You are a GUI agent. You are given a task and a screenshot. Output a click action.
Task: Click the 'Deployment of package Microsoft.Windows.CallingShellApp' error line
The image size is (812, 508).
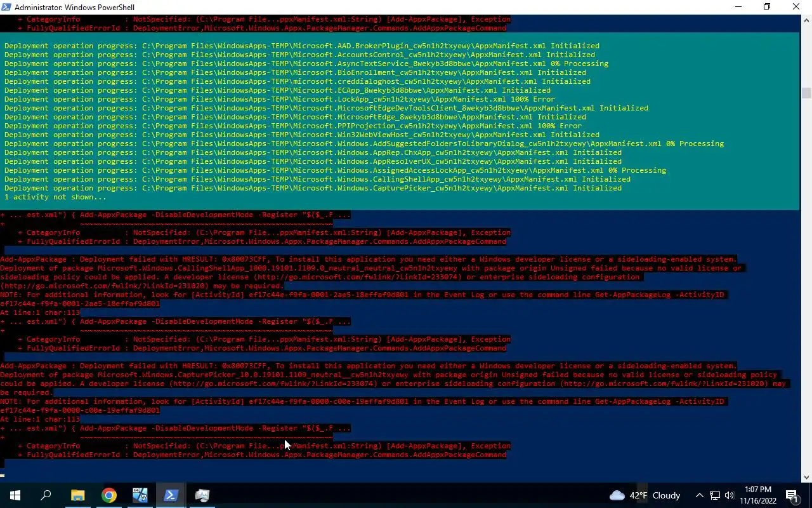370,268
